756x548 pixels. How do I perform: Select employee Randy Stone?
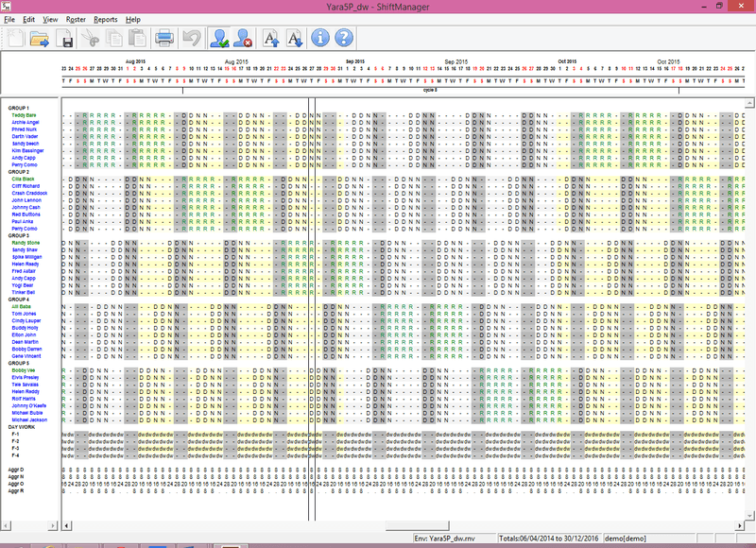[x=26, y=243]
